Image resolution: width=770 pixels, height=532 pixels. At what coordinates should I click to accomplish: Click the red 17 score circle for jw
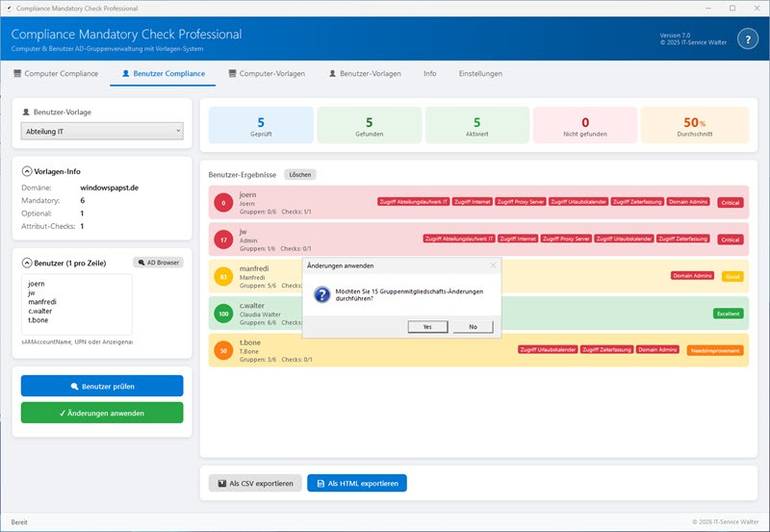click(223, 240)
